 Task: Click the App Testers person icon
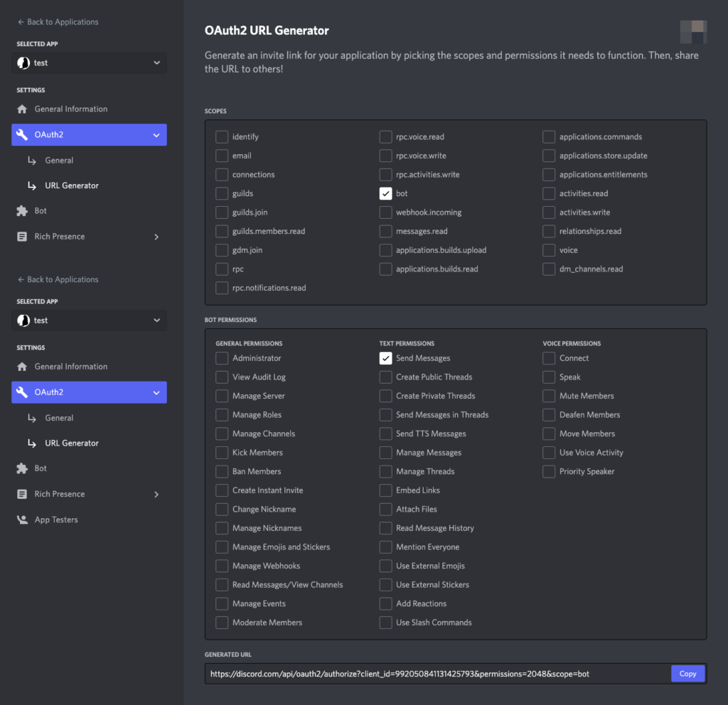click(22, 520)
